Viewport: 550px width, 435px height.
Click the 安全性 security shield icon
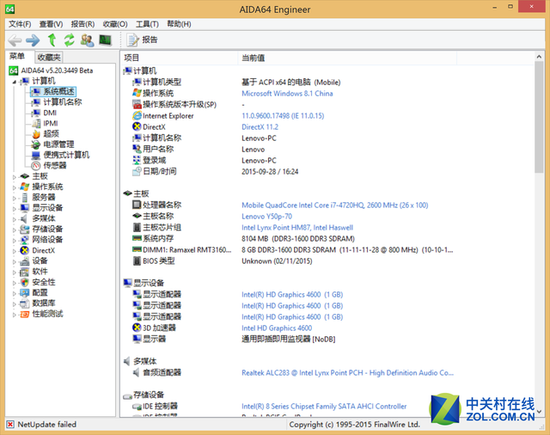(25, 282)
